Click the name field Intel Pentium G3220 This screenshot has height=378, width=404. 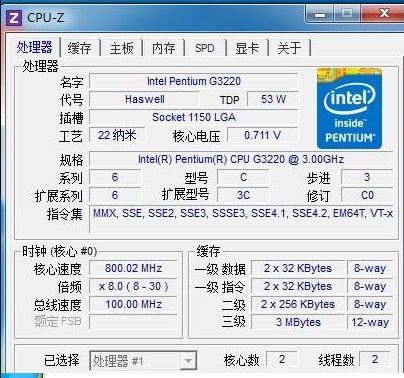[x=194, y=81]
